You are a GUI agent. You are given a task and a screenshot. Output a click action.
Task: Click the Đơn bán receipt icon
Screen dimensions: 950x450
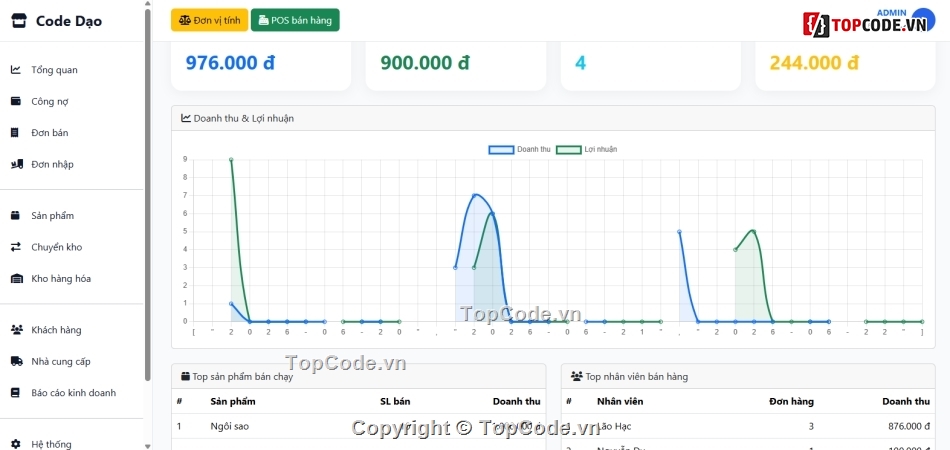tap(16, 133)
